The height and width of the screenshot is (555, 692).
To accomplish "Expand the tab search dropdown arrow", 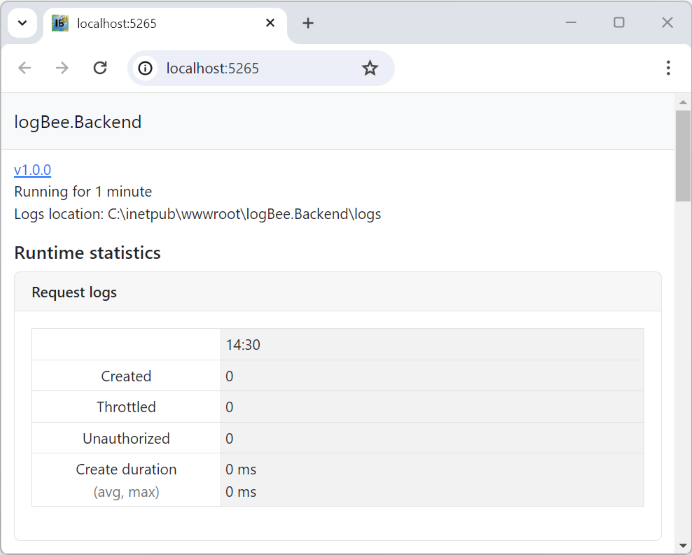I will point(22,23).
